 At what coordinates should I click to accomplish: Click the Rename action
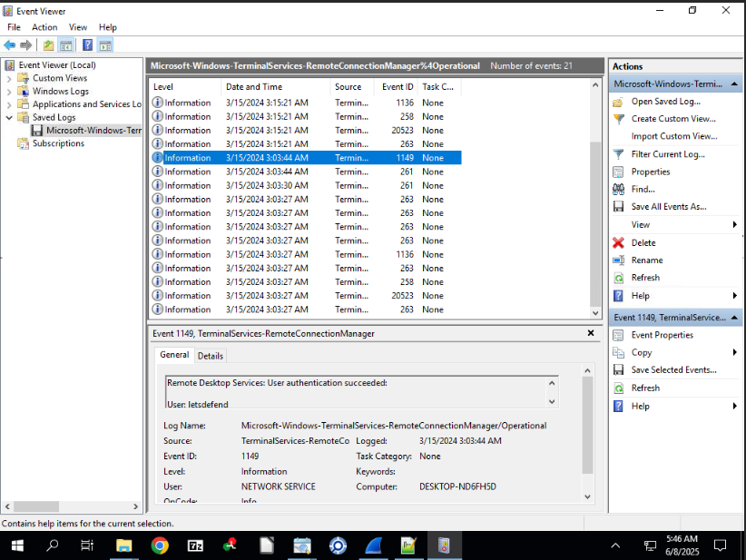tap(646, 260)
